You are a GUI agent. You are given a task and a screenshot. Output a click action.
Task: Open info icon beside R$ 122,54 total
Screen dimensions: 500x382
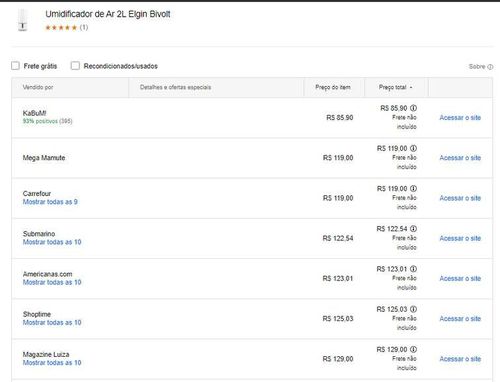[413, 229]
